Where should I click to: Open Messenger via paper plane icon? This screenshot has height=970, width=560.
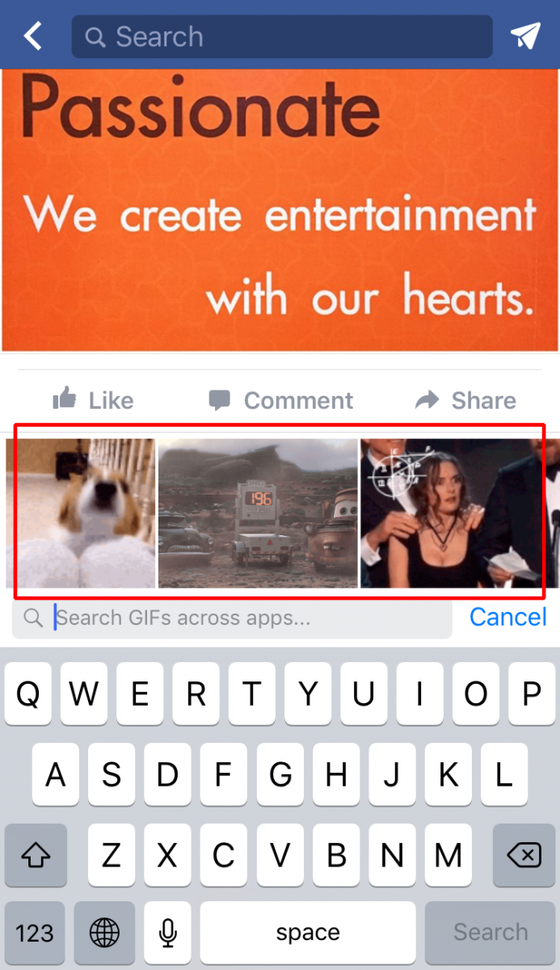click(525, 36)
